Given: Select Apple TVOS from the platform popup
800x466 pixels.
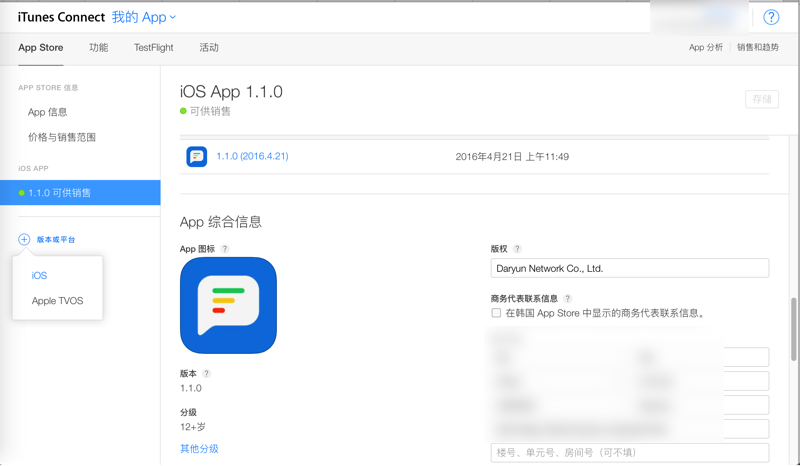Looking at the screenshot, I should pos(57,301).
